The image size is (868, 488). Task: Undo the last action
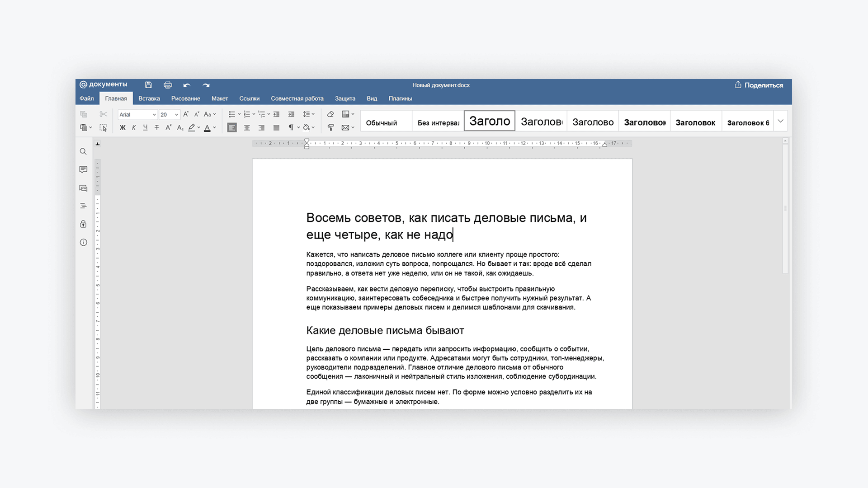(x=187, y=85)
